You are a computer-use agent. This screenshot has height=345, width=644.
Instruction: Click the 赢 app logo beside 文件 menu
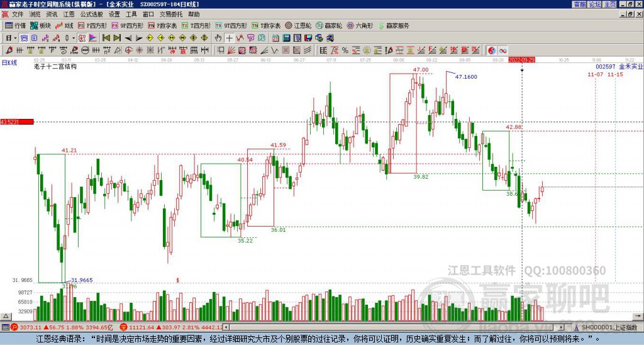coord(5,14)
